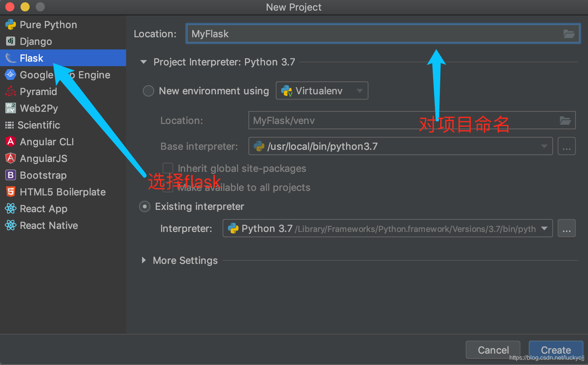Click the AngularJS icon

point(11,158)
